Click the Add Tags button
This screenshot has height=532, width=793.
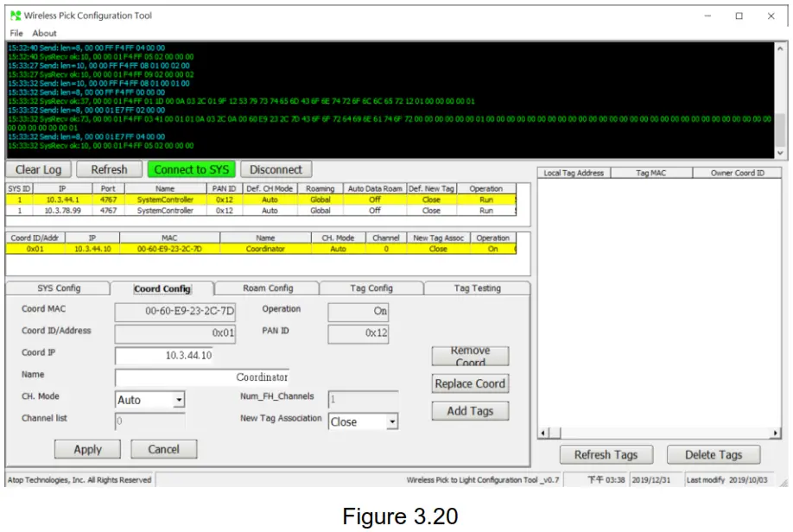[470, 411]
